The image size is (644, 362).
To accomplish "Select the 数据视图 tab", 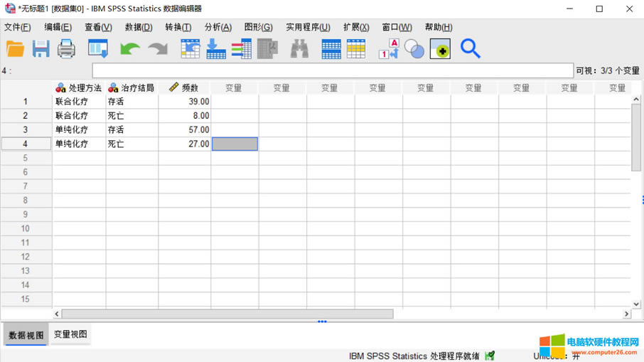I will tap(26, 335).
